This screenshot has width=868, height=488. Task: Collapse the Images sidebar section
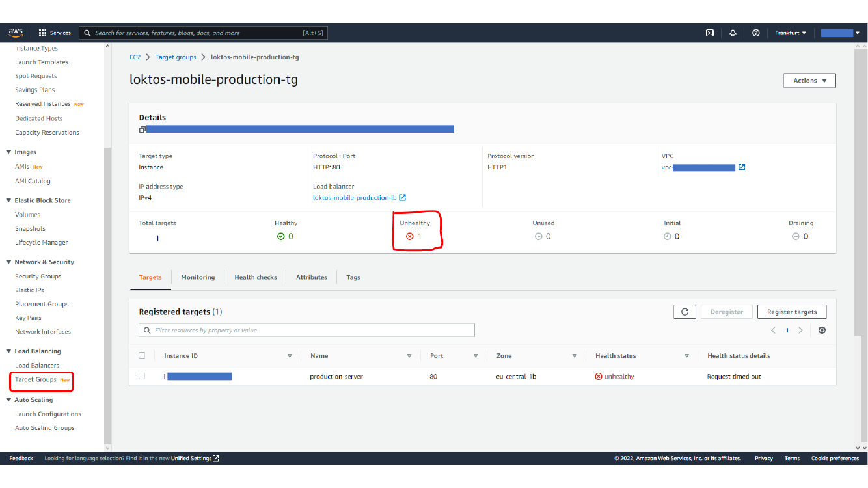8,152
